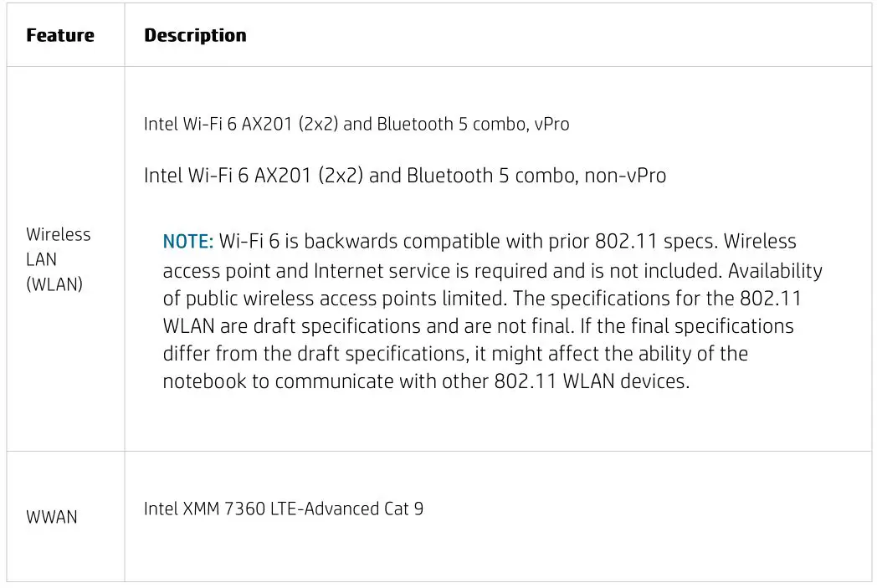This screenshot has height=588, width=877.
Task: Click the blue NOTE: label
Action: coord(188,242)
